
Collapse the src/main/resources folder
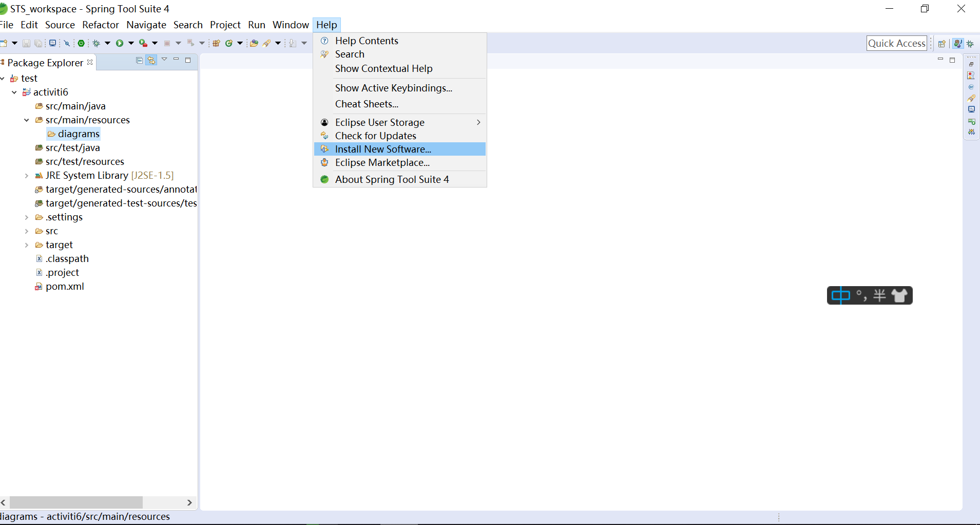[27, 120]
